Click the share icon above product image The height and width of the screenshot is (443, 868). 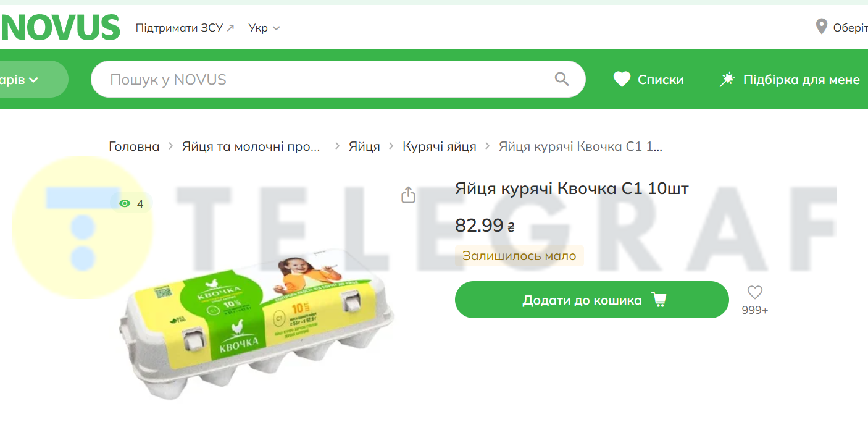[x=408, y=195]
